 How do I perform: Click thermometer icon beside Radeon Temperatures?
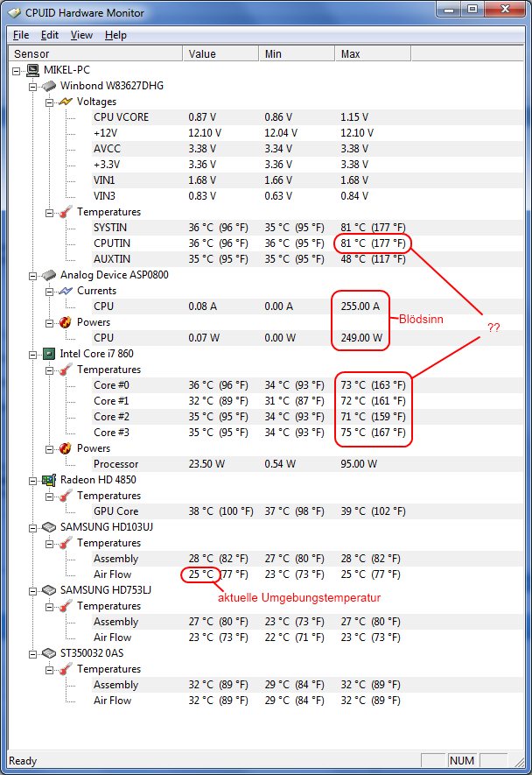[x=66, y=496]
